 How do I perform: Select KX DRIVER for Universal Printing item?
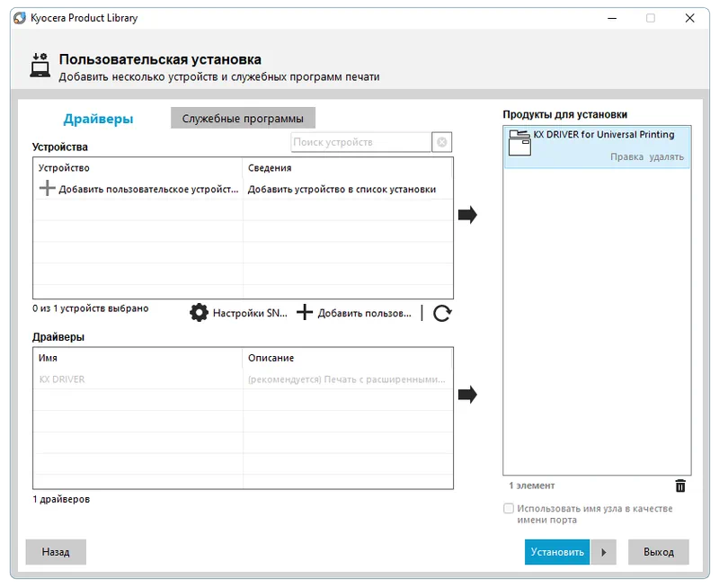click(597, 147)
